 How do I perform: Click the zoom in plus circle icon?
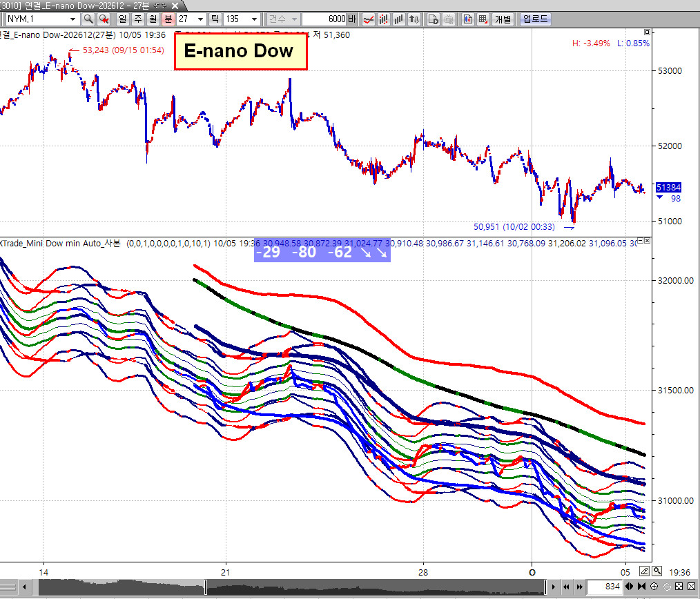[x=654, y=587]
